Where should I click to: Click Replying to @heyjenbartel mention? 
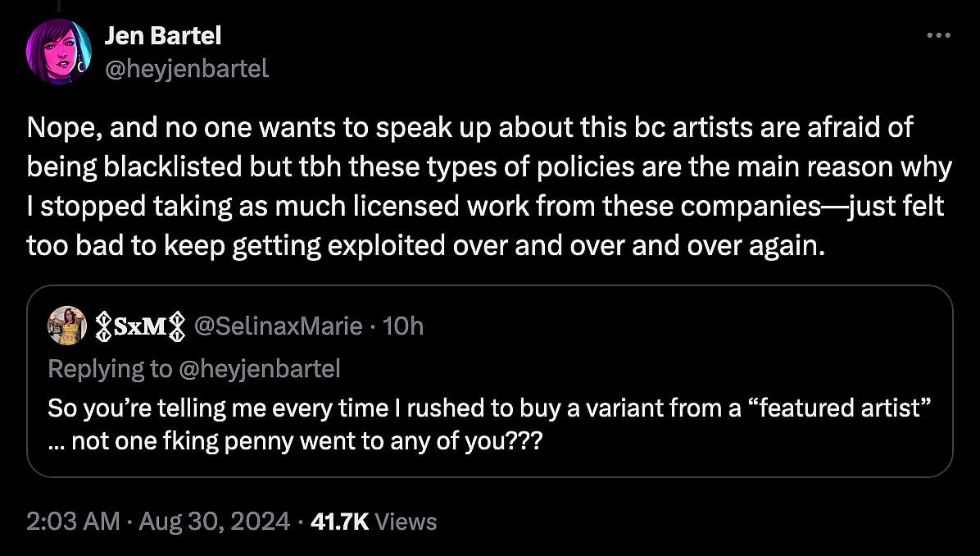(194, 368)
